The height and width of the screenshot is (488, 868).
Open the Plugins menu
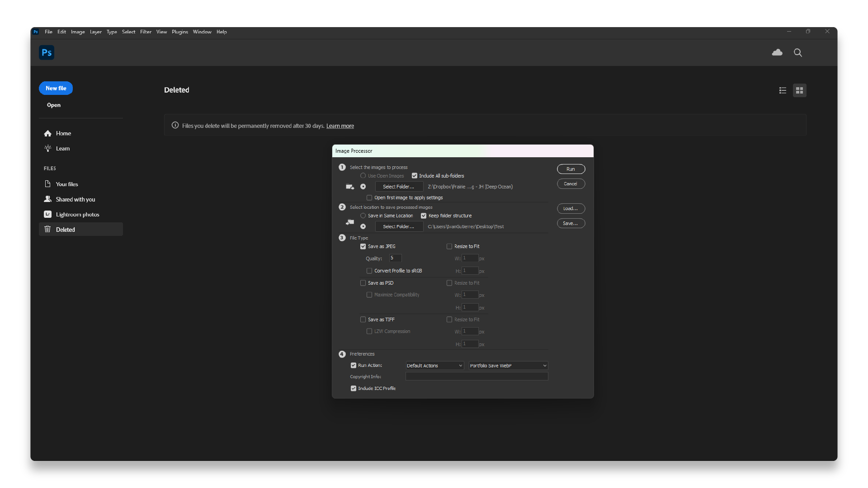coord(179,32)
